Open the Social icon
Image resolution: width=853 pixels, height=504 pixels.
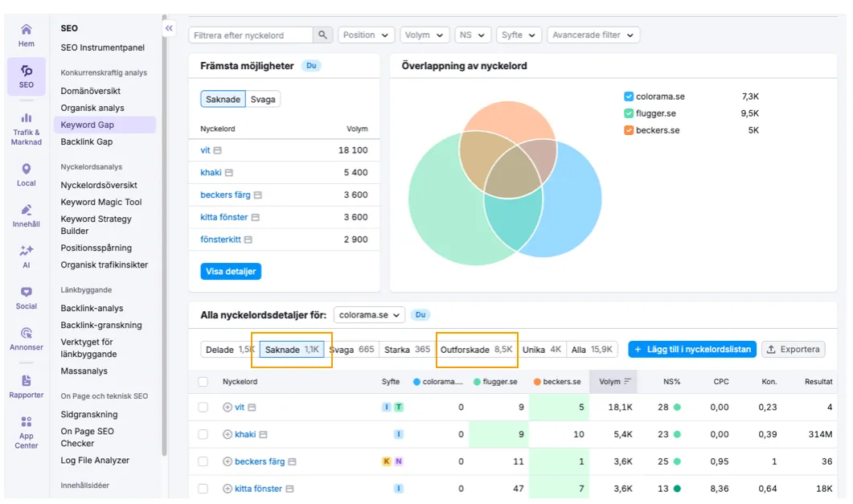[26, 292]
